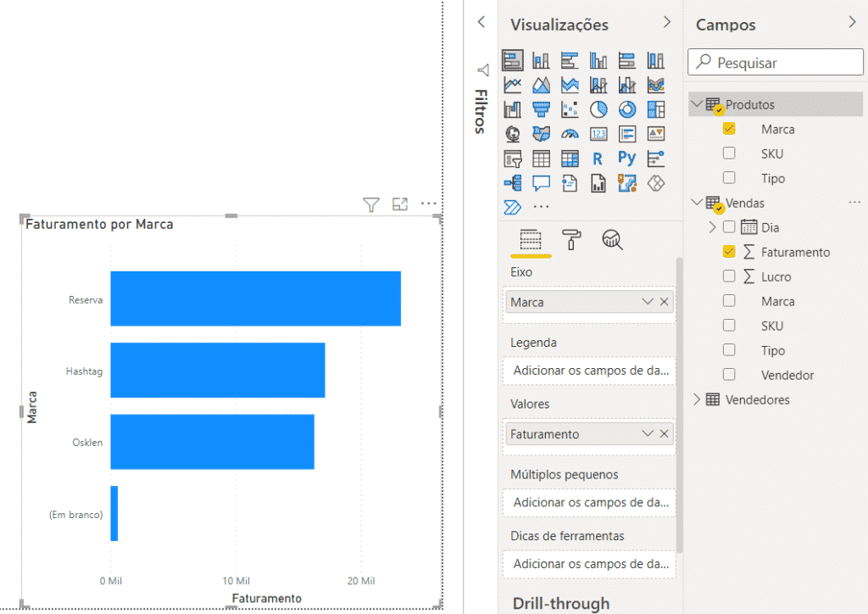Remove Marca from the Eixo well

[x=665, y=302]
